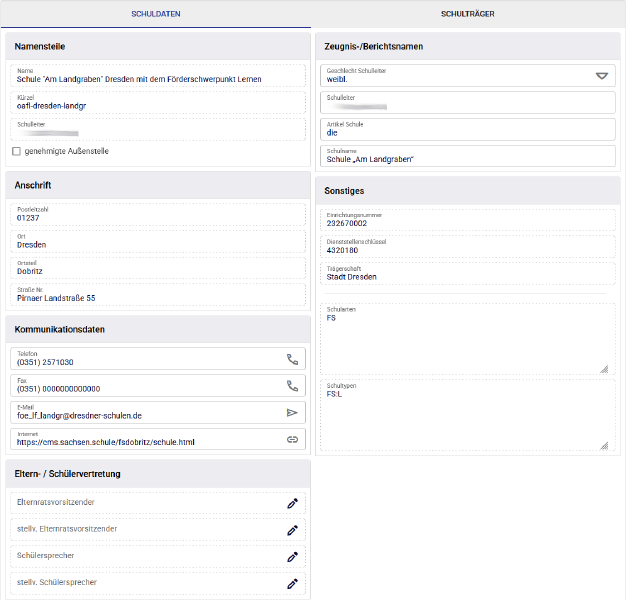
Task: Click the Kürzel field in Namensteile
Action: [158, 103]
